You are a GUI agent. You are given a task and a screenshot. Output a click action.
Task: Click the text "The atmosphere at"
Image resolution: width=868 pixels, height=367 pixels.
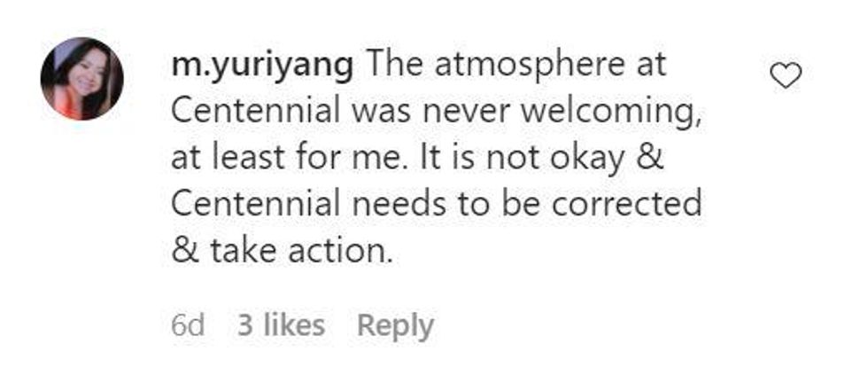coord(515,65)
